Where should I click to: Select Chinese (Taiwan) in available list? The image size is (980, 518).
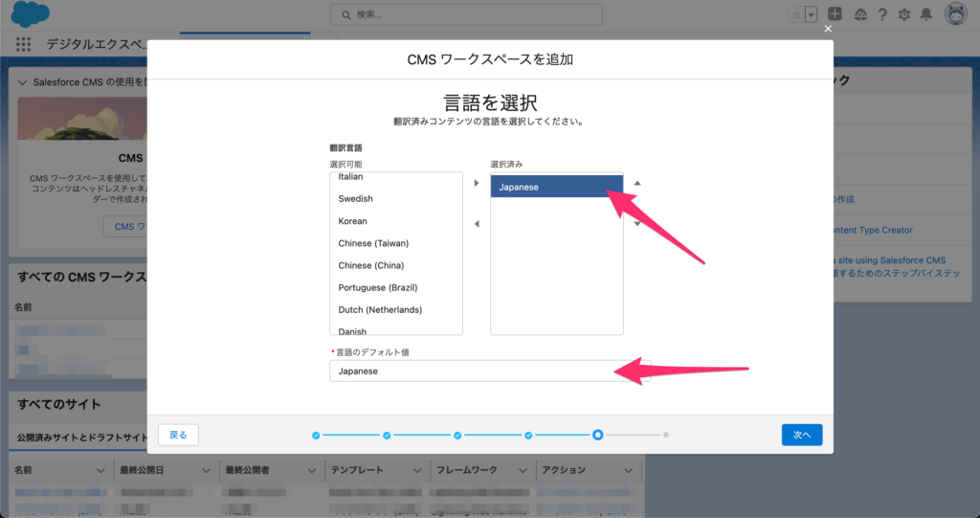click(x=396, y=243)
